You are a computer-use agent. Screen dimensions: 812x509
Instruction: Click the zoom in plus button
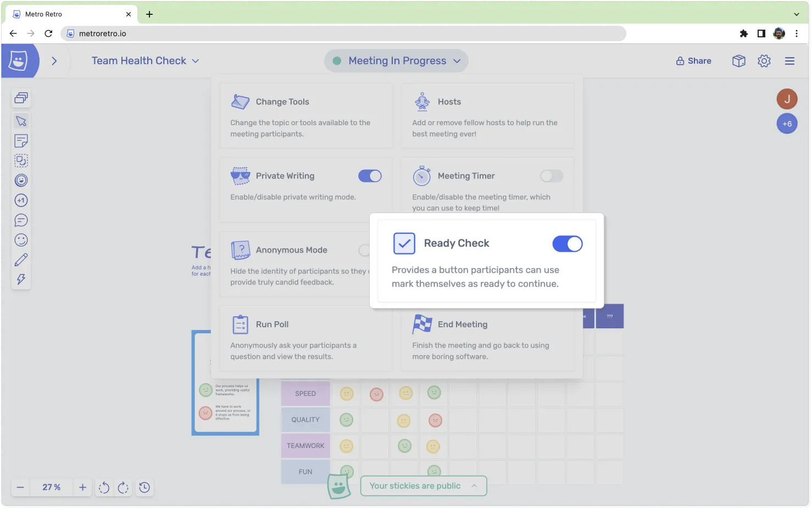coord(82,488)
